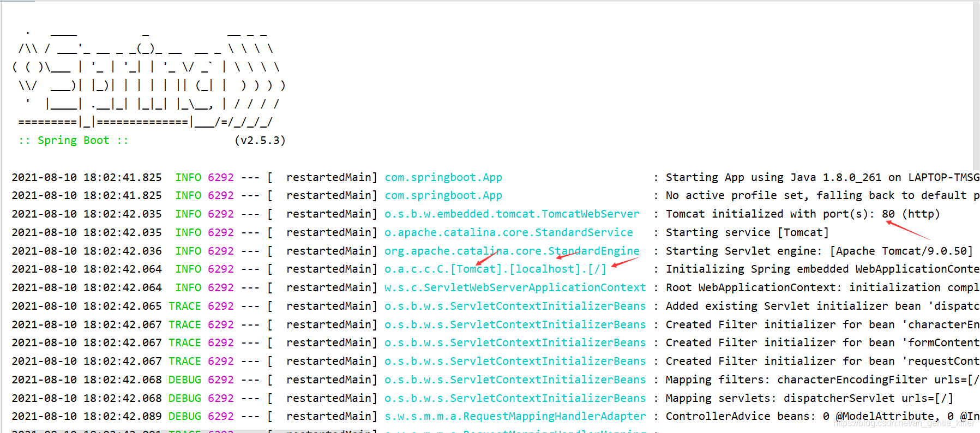The width and height of the screenshot is (980, 433).
Task: Click logger w.s.c.ServletWebServerApplicationContext
Action: 515,287
